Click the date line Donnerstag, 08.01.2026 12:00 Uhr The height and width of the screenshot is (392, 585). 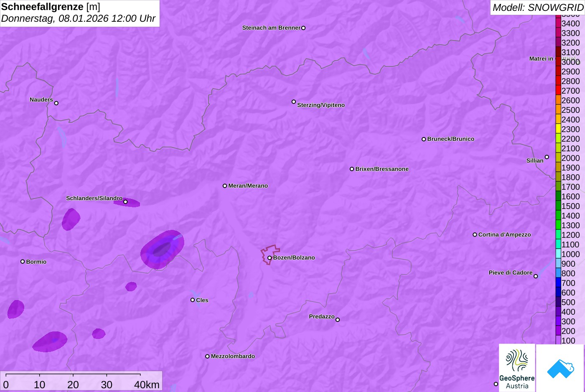pyautogui.click(x=78, y=18)
